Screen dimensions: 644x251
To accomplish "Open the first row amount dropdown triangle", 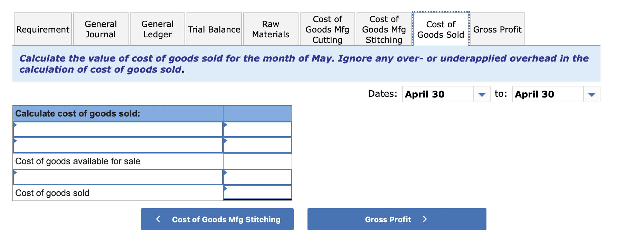I will click(x=226, y=125).
